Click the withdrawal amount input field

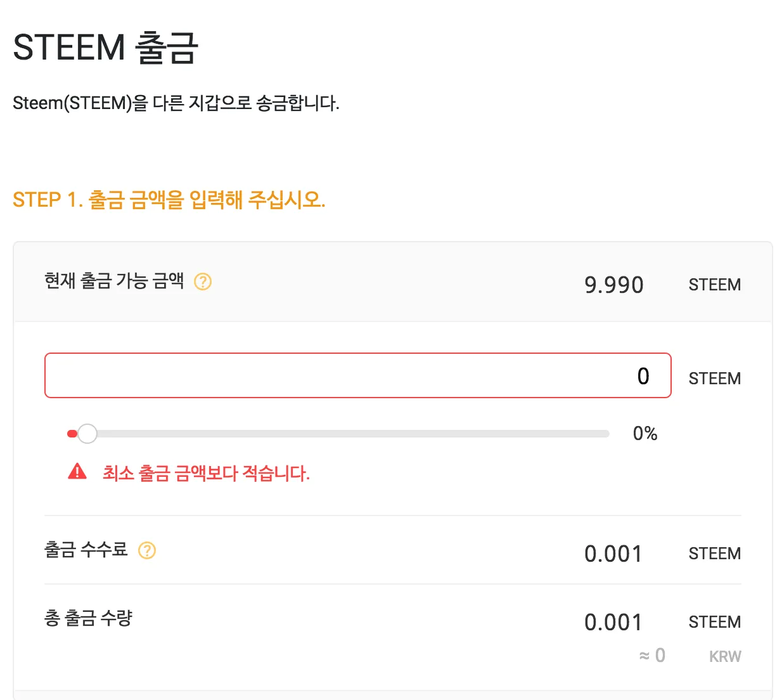pyautogui.click(x=358, y=375)
